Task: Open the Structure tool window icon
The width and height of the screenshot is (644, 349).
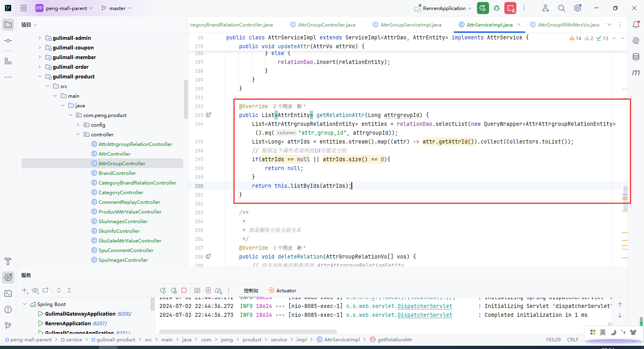Action: (x=8, y=61)
